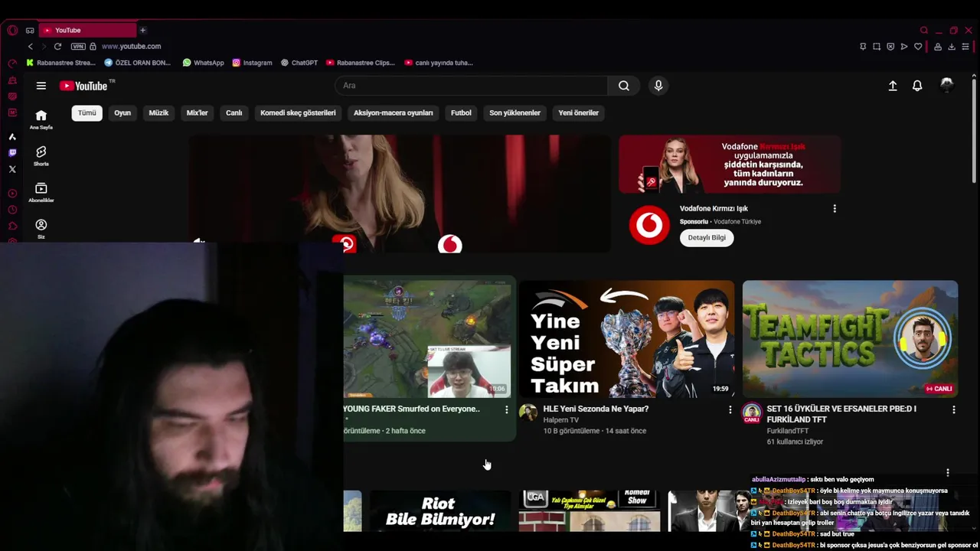980x551 pixels.
Task: Open the YouTube account avatar menu
Action: click(x=947, y=85)
